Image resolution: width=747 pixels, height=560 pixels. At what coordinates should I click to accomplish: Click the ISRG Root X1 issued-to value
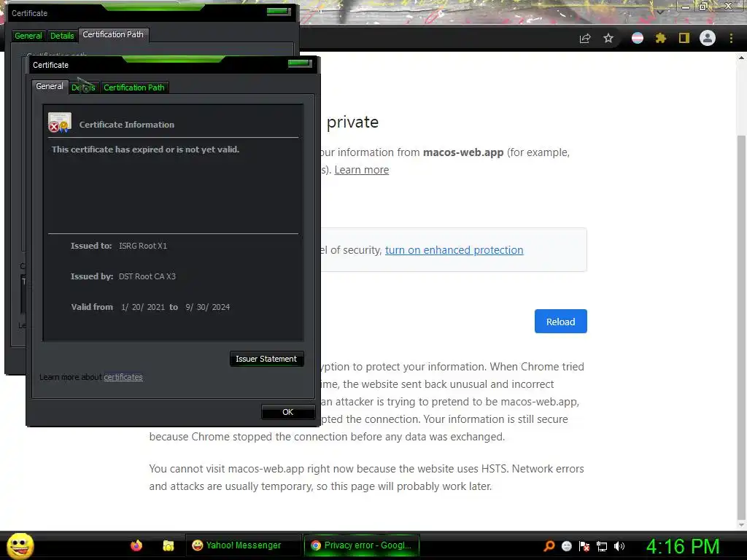pos(143,246)
